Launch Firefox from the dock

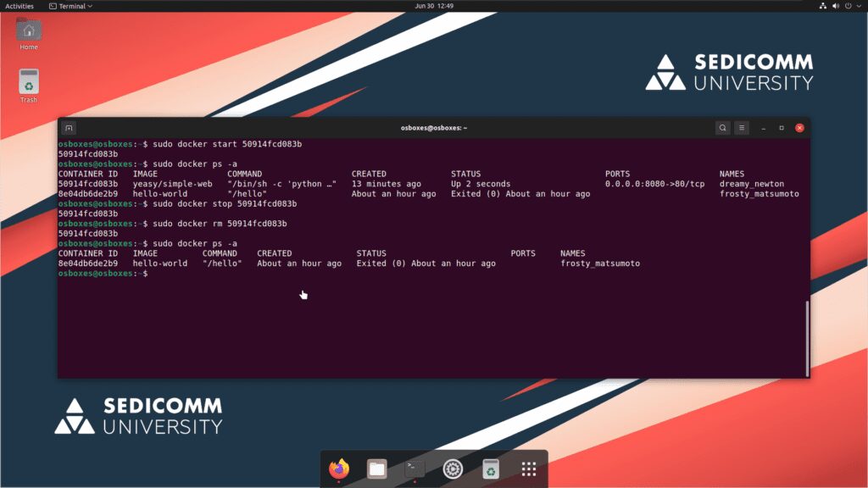339,469
